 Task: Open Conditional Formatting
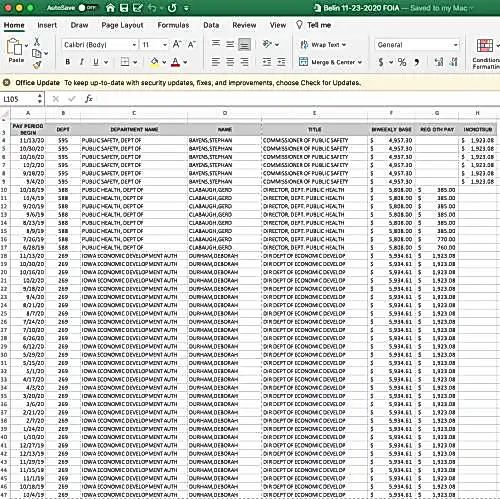click(x=485, y=53)
